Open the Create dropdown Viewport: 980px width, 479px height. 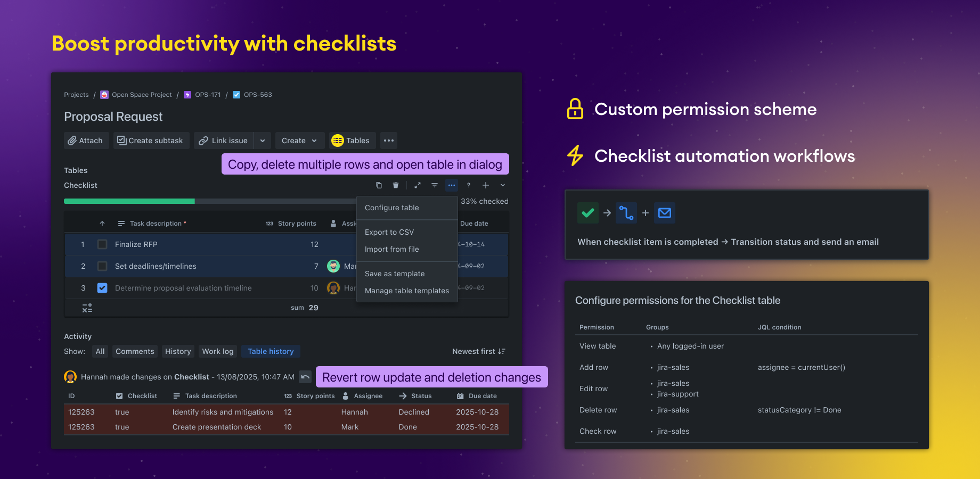pos(299,141)
